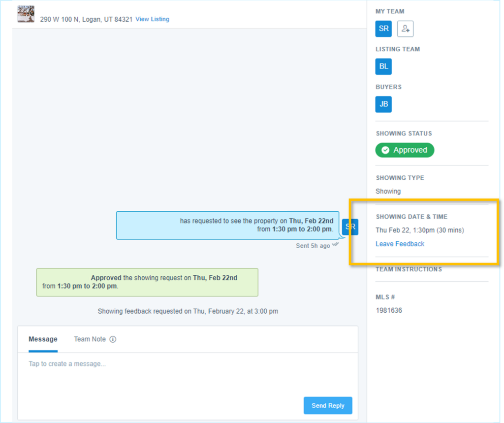
Task: Click the Team Instructions section header
Action: coord(409,269)
